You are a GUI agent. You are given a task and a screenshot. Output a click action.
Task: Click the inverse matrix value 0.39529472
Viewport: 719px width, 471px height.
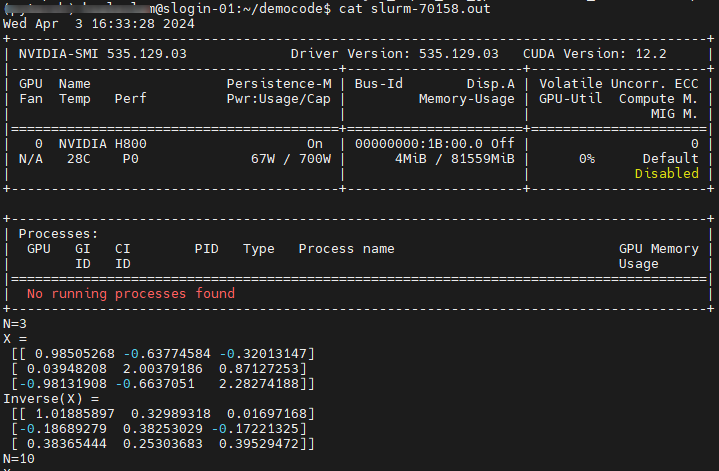[259, 444]
